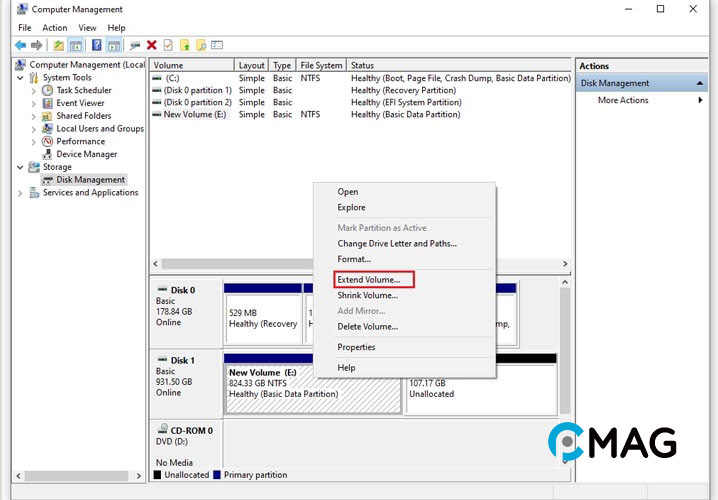This screenshot has height=500, width=718.
Task: Click the blue Help toolbar icon
Action: click(97, 45)
